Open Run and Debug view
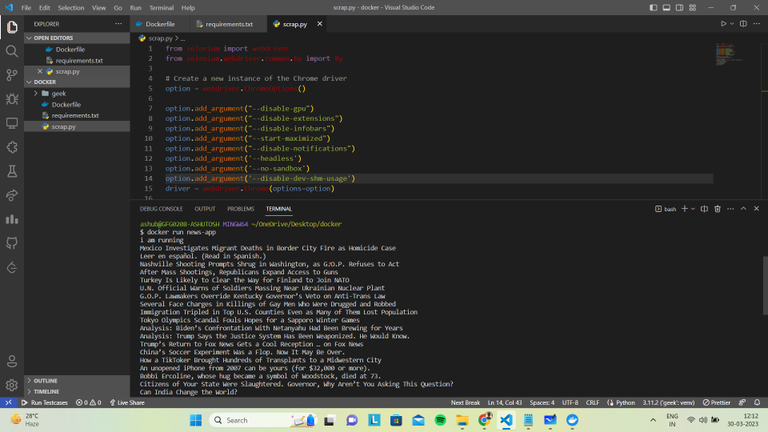Viewport: 768px width, 432px height. tap(12, 99)
